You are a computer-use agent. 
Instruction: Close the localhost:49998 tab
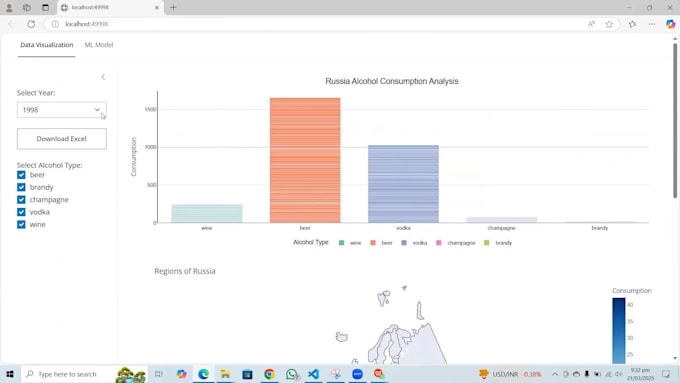157,7
